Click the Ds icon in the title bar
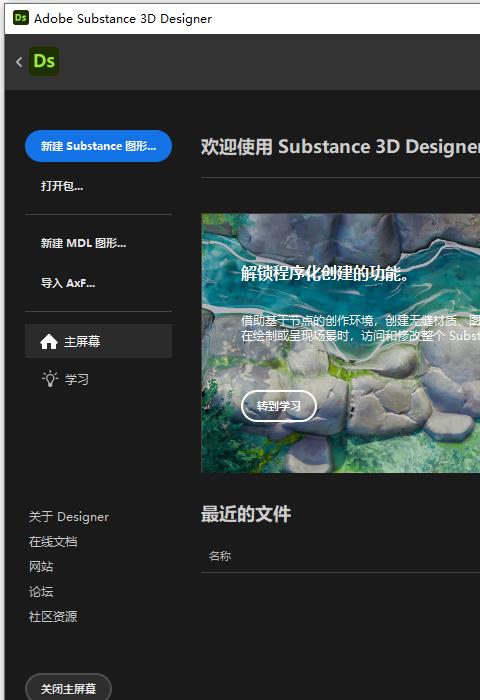Viewport: 480px width, 700px height. click(x=21, y=18)
